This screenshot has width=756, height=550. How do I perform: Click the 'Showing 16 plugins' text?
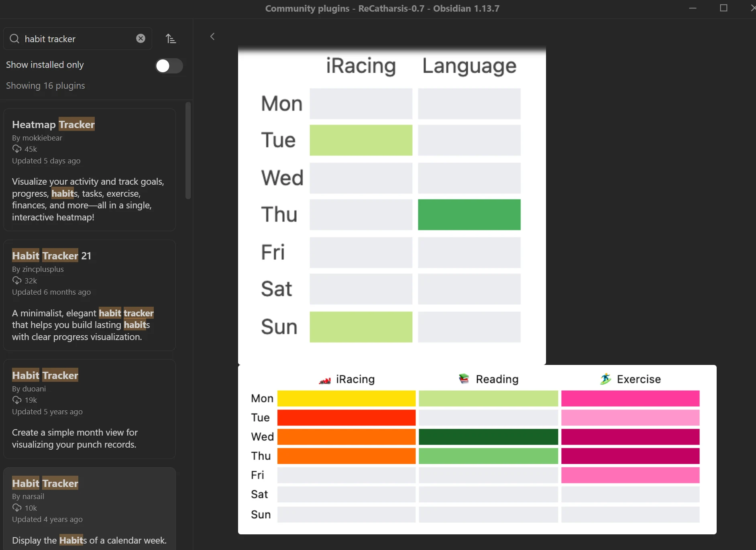45,86
